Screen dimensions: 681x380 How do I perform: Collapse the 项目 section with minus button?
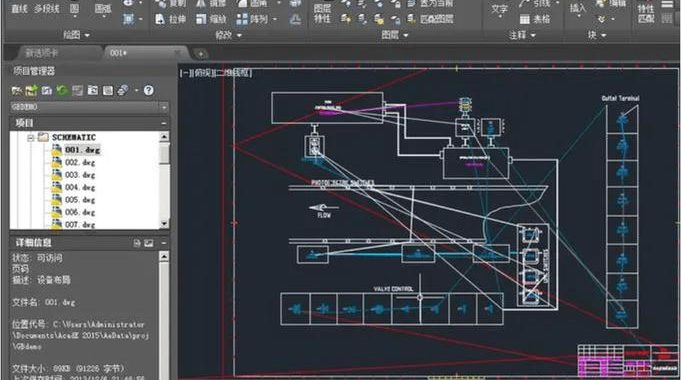click(x=164, y=123)
